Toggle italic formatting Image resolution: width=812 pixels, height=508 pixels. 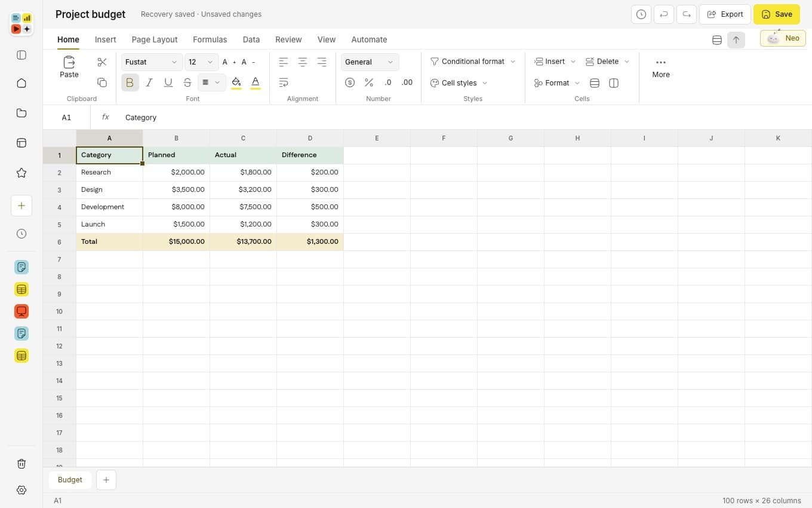149,82
